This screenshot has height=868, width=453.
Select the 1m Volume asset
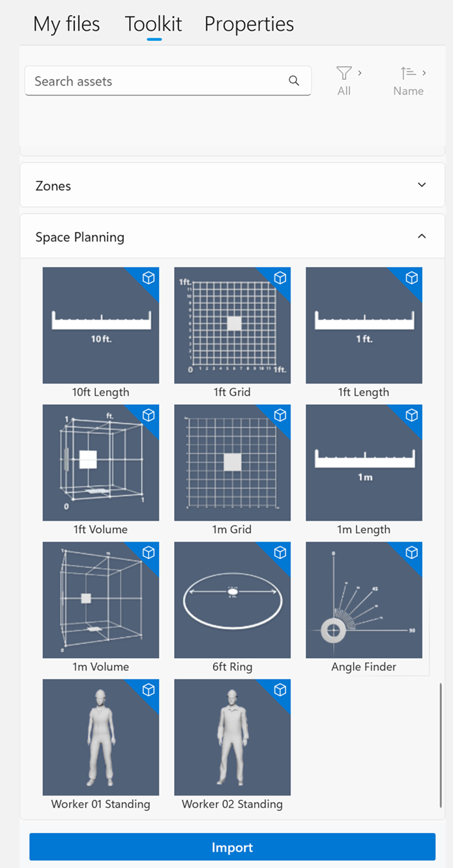pos(101,600)
